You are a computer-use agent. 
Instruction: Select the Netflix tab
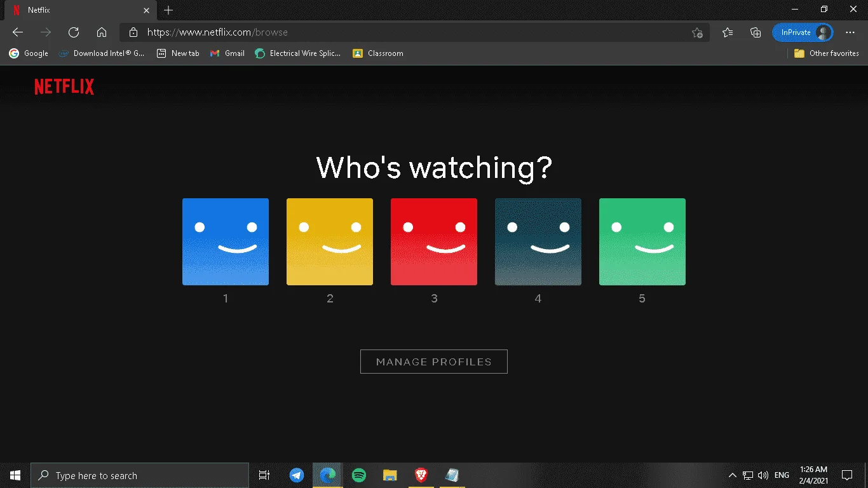coord(79,10)
